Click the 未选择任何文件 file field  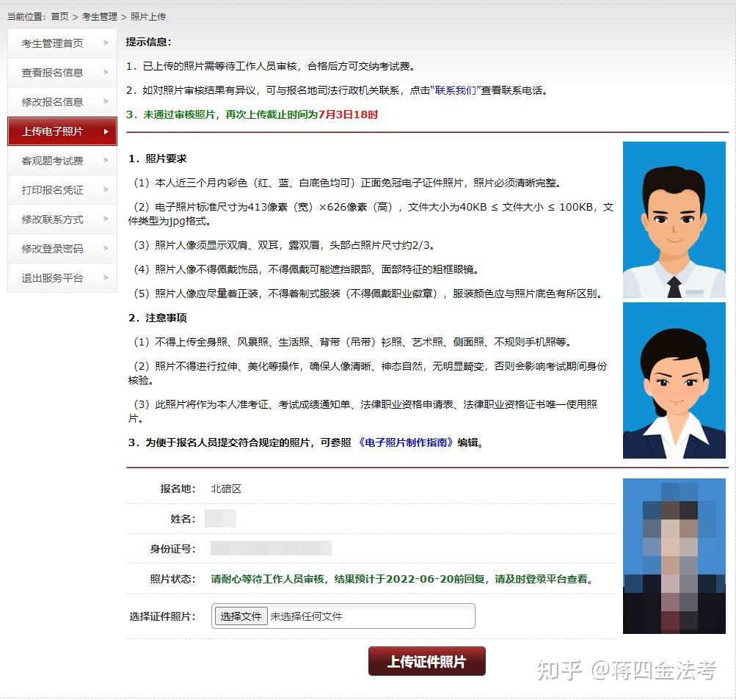(343, 616)
